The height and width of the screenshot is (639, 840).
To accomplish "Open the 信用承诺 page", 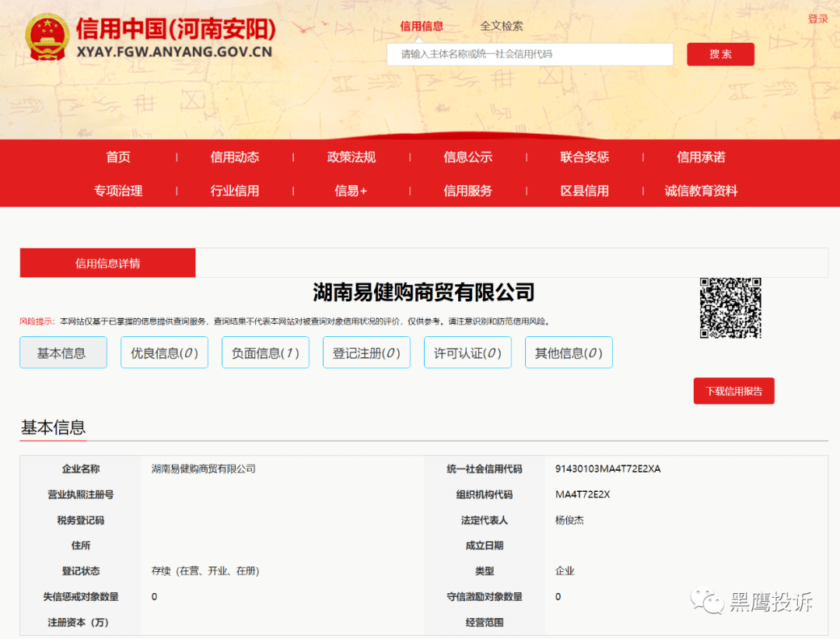I will click(700, 156).
